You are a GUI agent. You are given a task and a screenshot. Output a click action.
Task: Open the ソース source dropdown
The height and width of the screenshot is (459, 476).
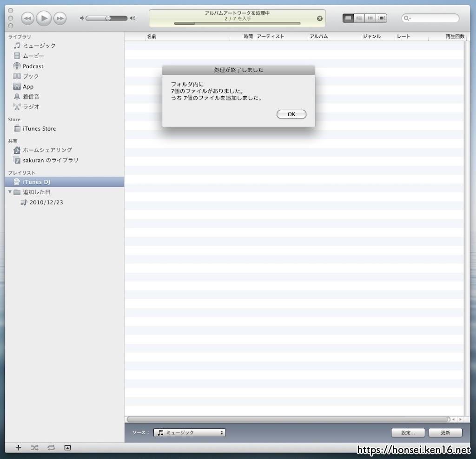coord(189,433)
